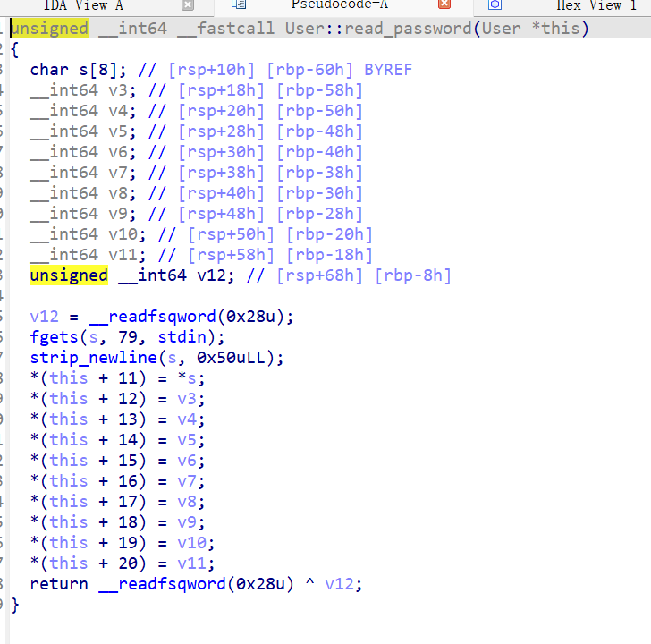Select the v10 variable declaration

pos(88,234)
